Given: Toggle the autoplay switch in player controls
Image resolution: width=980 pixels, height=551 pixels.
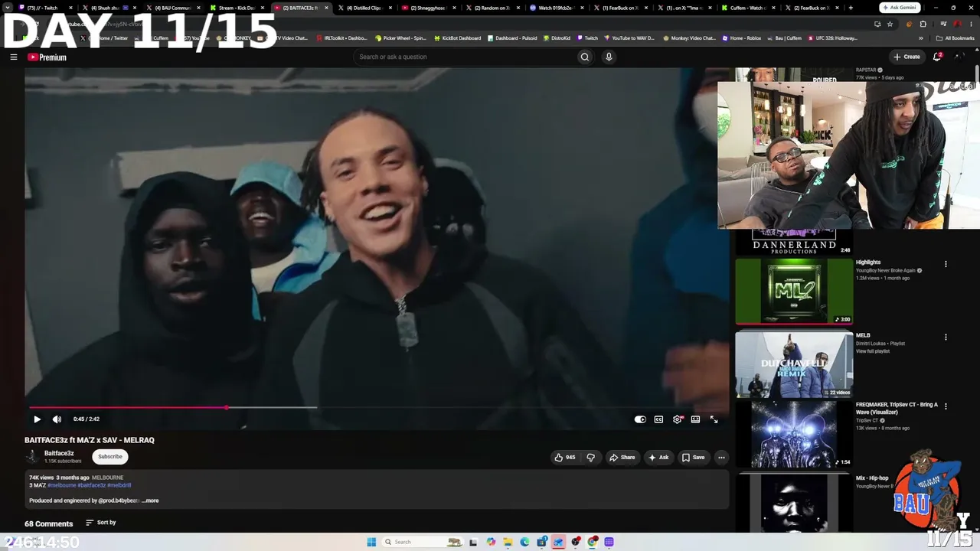Looking at the screenshot, I should (640, 419).
